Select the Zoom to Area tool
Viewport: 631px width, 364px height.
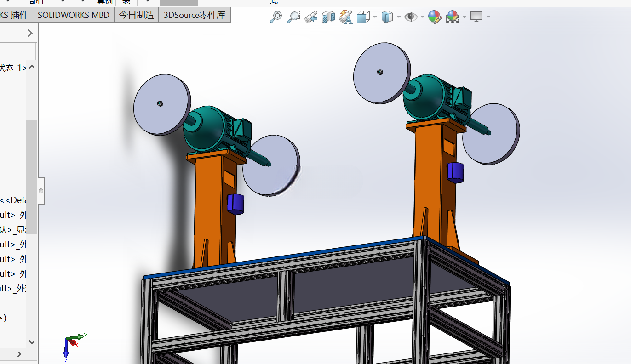(x=293, y=17)
